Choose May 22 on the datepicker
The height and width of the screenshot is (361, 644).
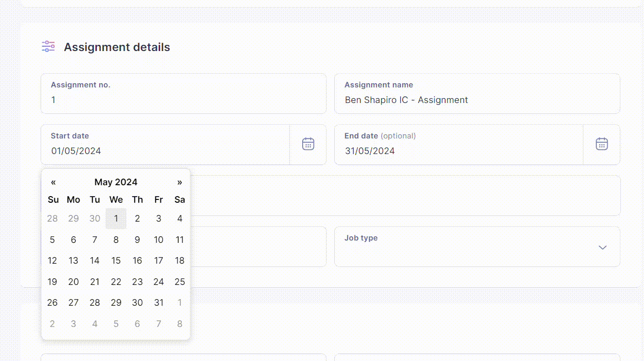[x=116, y=282]
